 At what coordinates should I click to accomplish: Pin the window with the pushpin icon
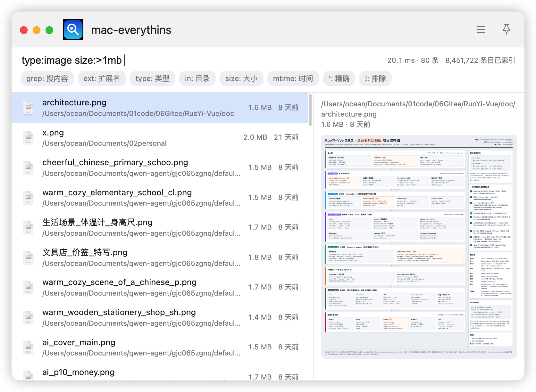[x=506, y=29]
